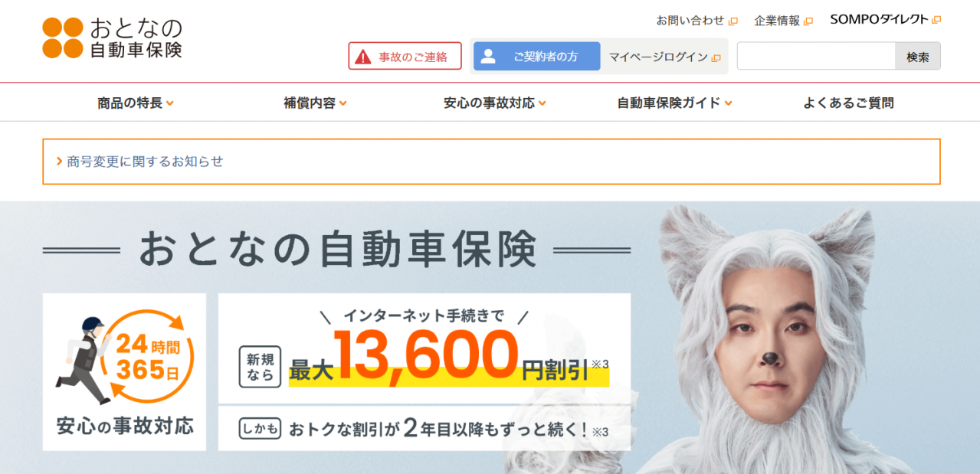The height and width of the screenshot is (474, 980).
Task: Click external-link icon beside SOMPOダイレクト
Action: [936, 20]
